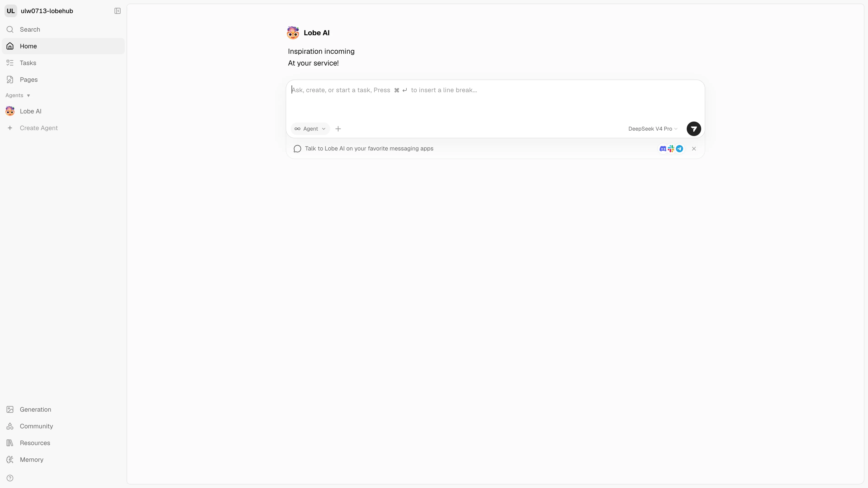Dismiss the messaging apps banner
Screen dimensions: 868x488
pyautogui.click(x=694, y=148)
